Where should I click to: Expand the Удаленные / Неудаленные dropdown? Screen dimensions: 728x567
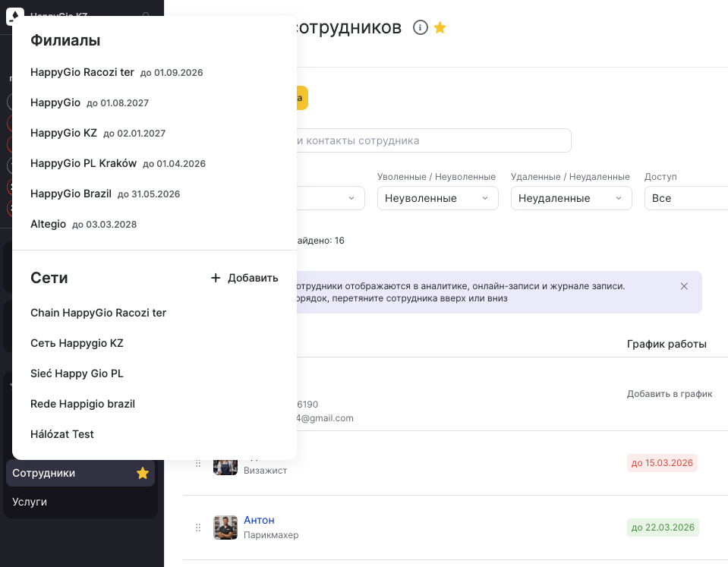[571, 198]
